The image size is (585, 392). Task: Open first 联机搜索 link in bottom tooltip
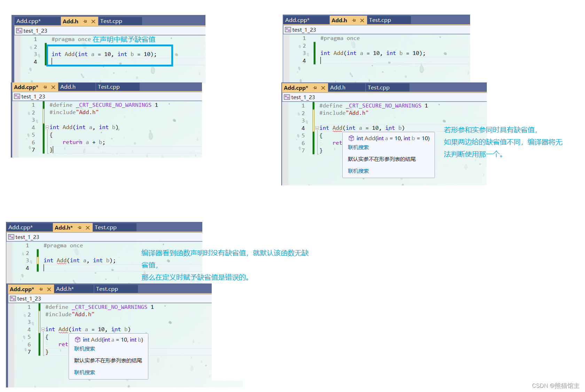(85, 349)
